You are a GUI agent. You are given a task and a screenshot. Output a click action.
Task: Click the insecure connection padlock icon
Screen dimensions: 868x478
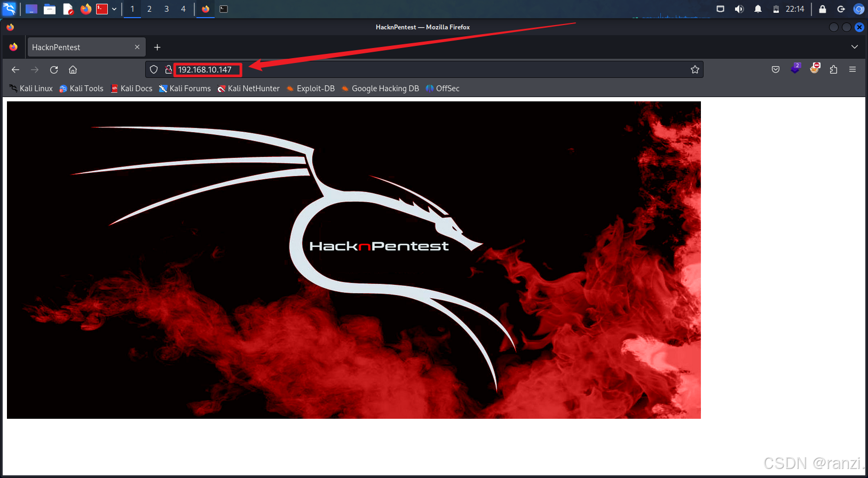(x=168, y=69)
